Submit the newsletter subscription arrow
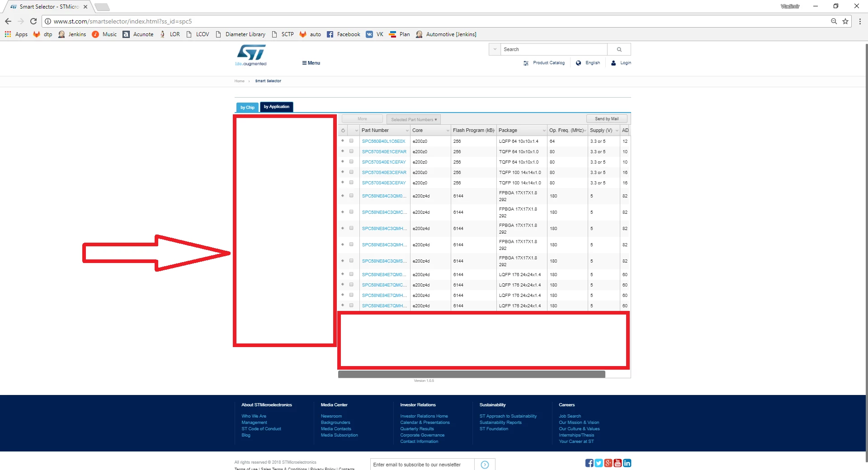This screenshot has width=868, height=470. 485,465
